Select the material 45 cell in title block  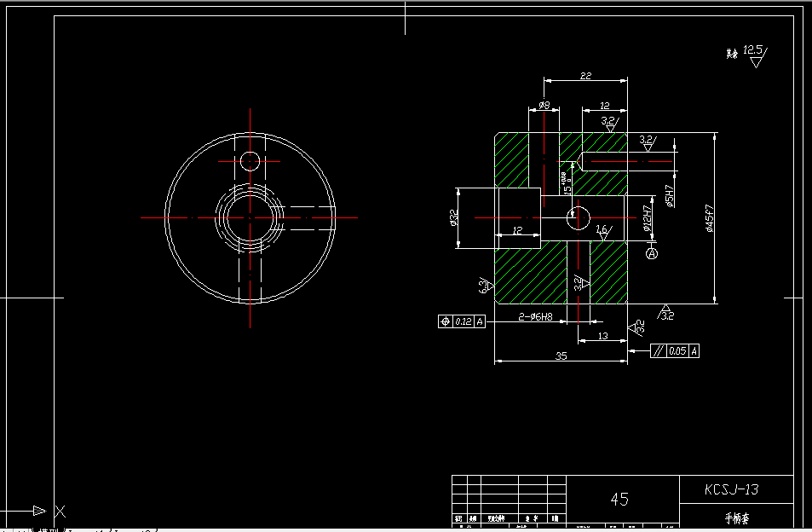pyautogui.click(x=619, y=499)
